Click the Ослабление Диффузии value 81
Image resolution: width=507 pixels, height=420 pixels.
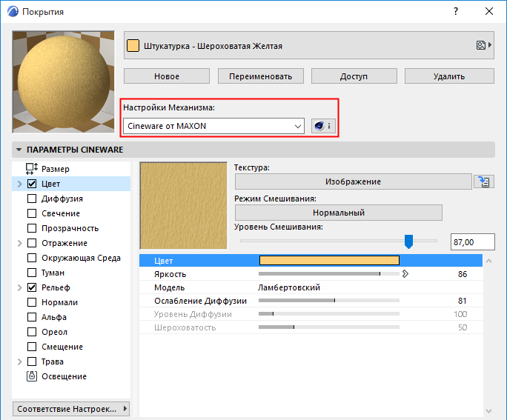click(463, 301)
